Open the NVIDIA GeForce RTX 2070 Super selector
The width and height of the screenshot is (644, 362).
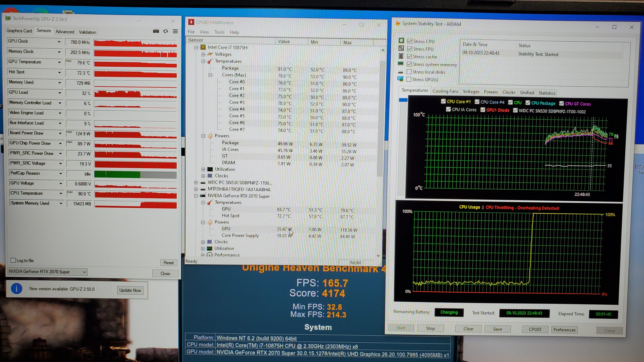pyautogui.click(x=47, y=272)
